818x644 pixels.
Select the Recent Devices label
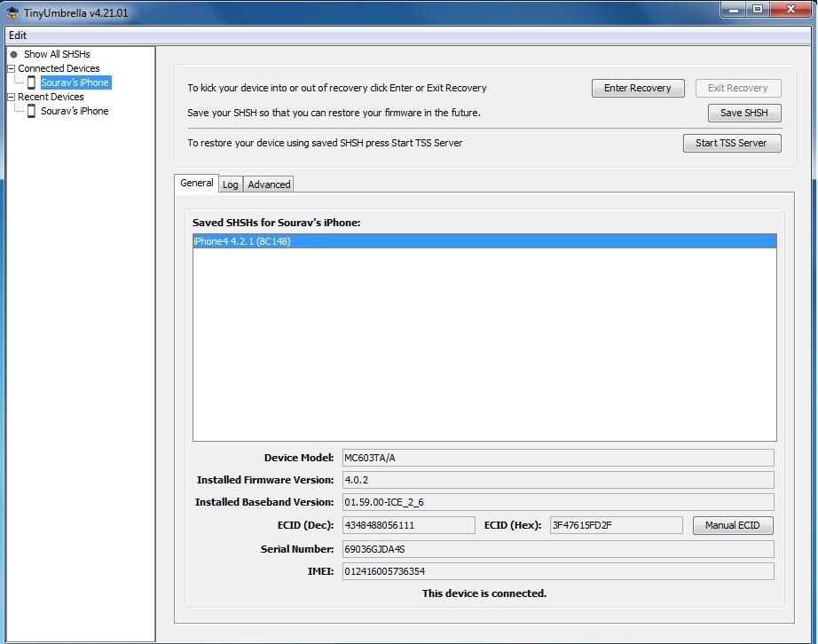pyautogui.click(x=51, y=97)
